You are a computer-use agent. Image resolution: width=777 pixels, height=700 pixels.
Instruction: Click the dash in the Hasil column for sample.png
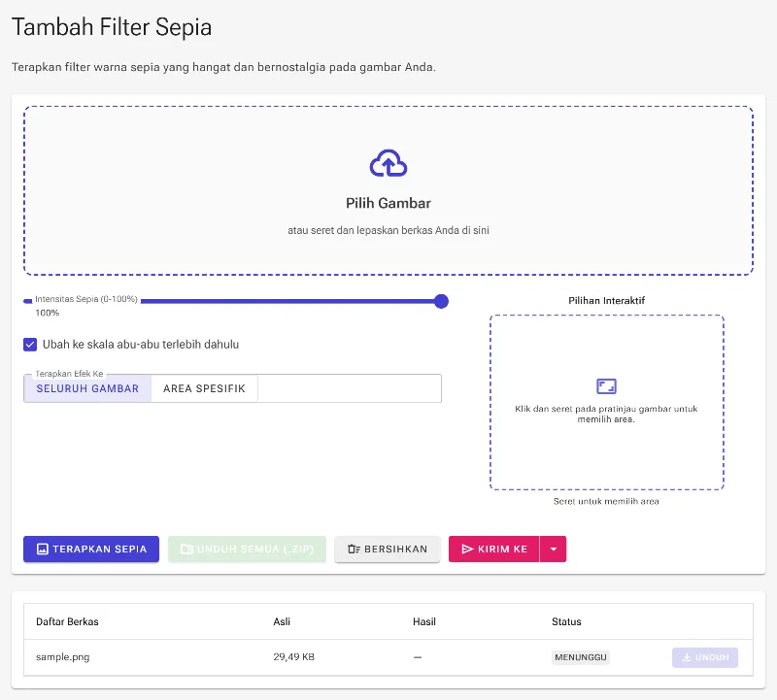coord(418,657)
